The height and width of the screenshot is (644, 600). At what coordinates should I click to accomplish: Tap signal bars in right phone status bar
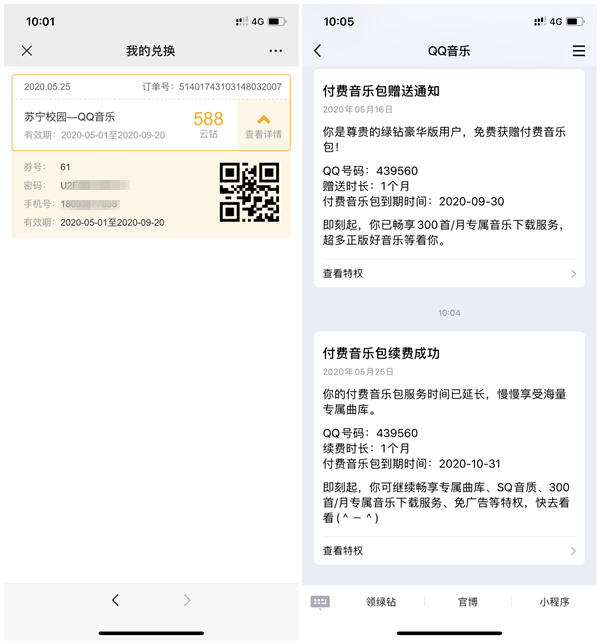540,21
